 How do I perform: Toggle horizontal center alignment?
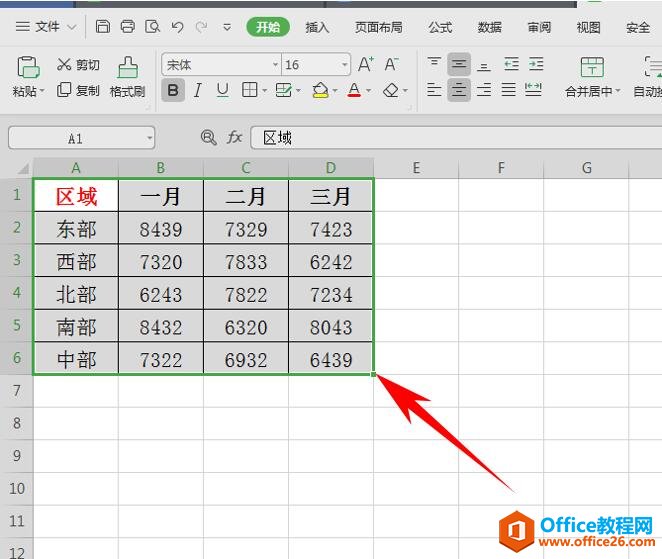(x=459, y=90)
